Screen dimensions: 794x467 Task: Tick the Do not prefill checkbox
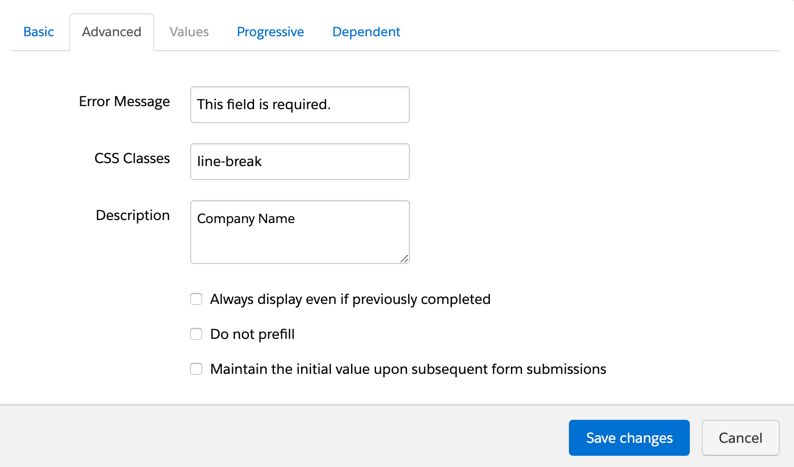pos(196,334)
